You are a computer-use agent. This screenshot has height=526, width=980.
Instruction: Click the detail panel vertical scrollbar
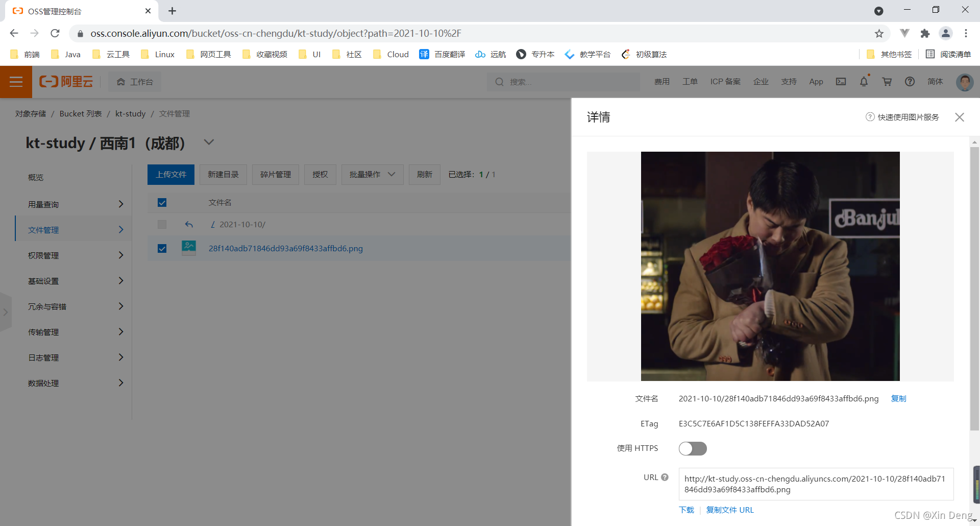click(974, 289)
